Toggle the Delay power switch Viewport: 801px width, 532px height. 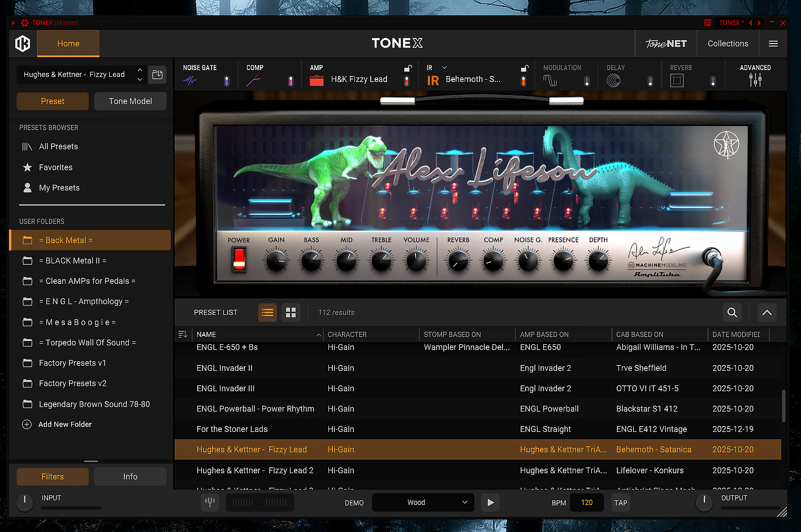tap(650, 81)
